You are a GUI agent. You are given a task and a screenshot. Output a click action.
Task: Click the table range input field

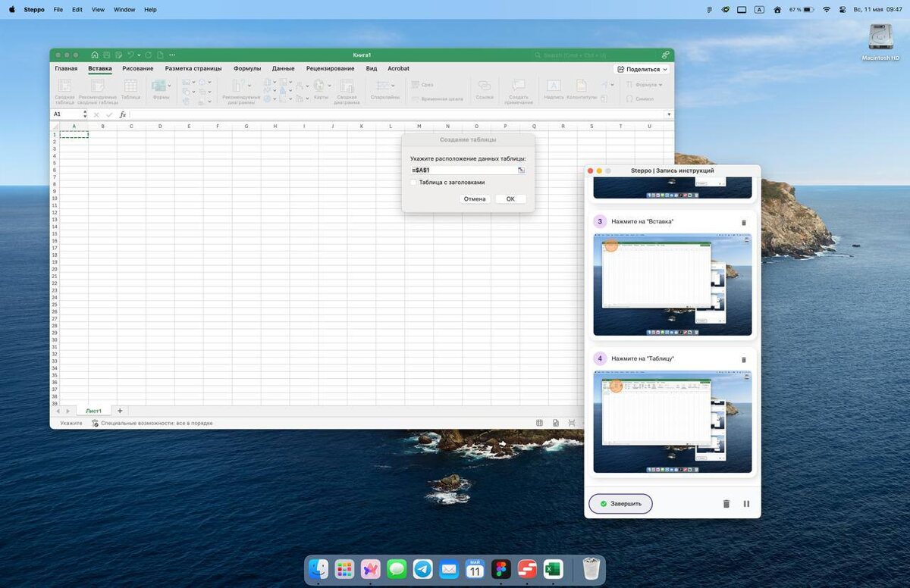click(x=463, y=170)
